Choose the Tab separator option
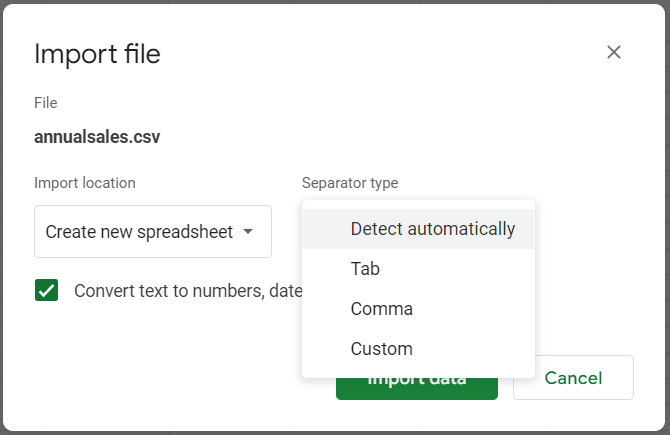This screenshot has height=435, width=670. pos(365,269)
